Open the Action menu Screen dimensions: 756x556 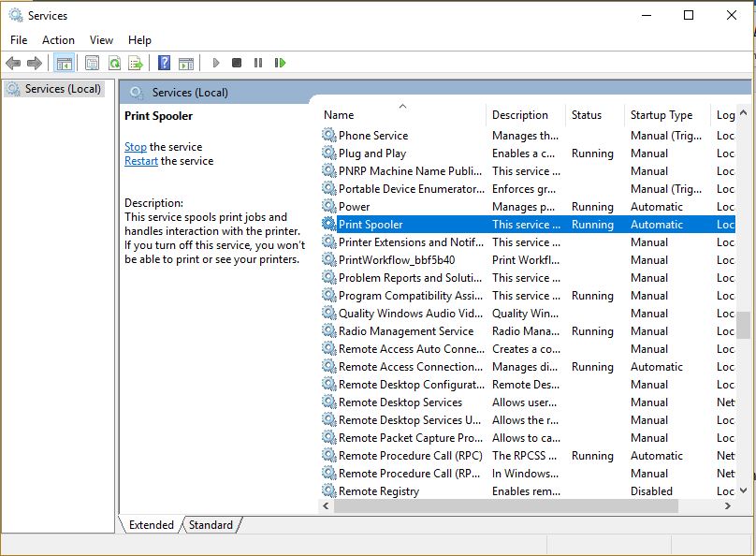click(58, 39)
